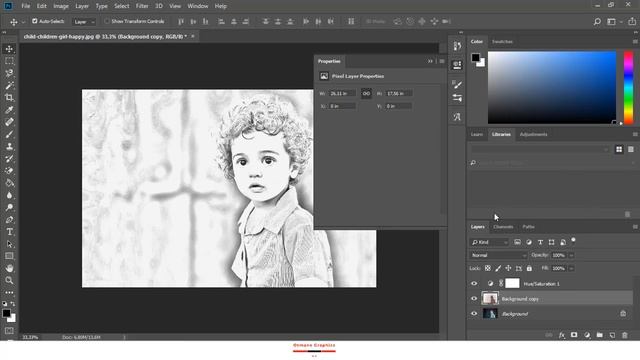
Task: Toggle lock image pixels
Action: (498, 268)
